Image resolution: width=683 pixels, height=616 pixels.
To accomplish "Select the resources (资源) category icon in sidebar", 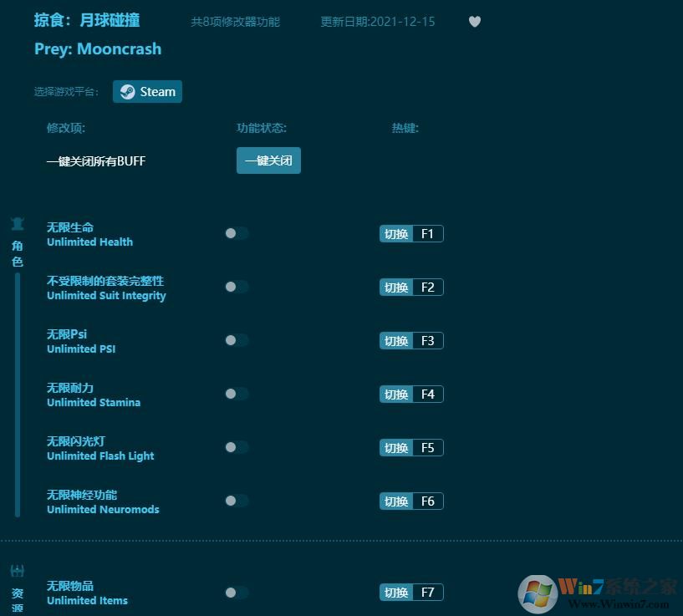I will [18, 571].
